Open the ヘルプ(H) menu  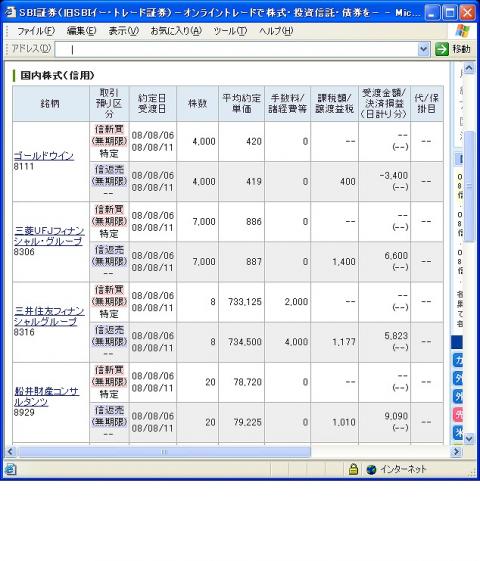[x=276, y=31]
